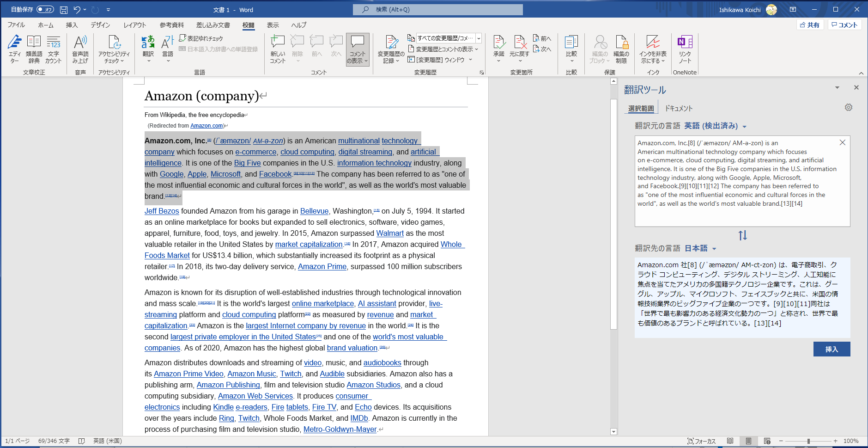Open the Language (言語) ribbon button
Viewport: 868px width, 448px height.
tap(168, 49)
